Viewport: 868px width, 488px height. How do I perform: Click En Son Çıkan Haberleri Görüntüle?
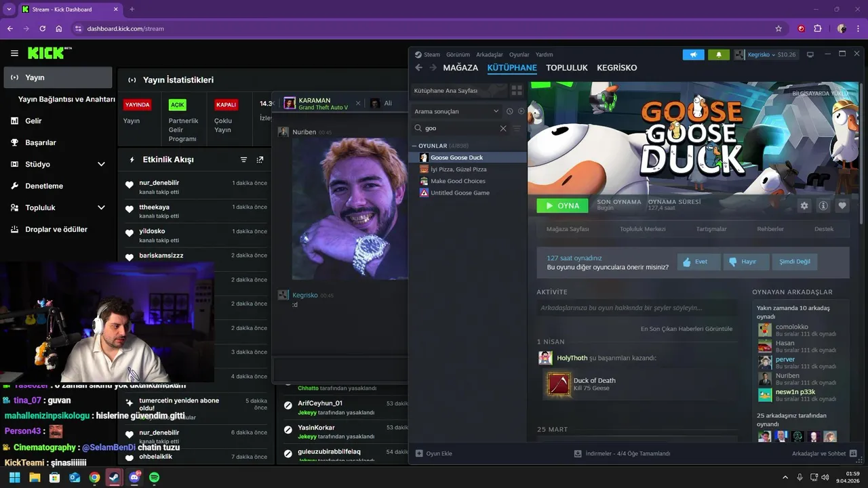tap(686, 329)
